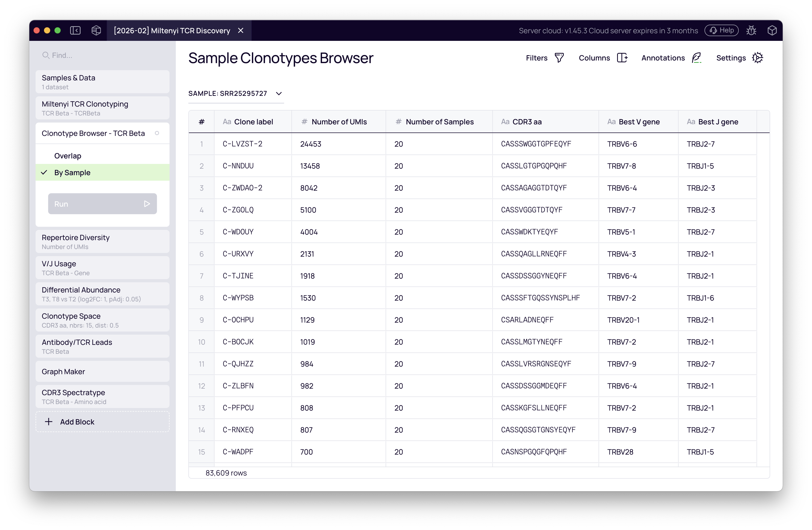Click the dataset cube icon in the title bar

[96, 30]
